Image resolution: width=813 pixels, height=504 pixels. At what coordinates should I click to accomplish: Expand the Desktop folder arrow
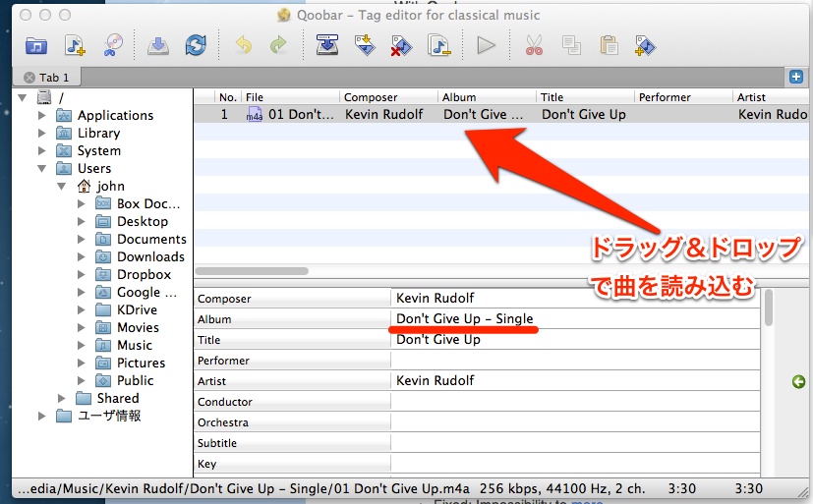81,221
